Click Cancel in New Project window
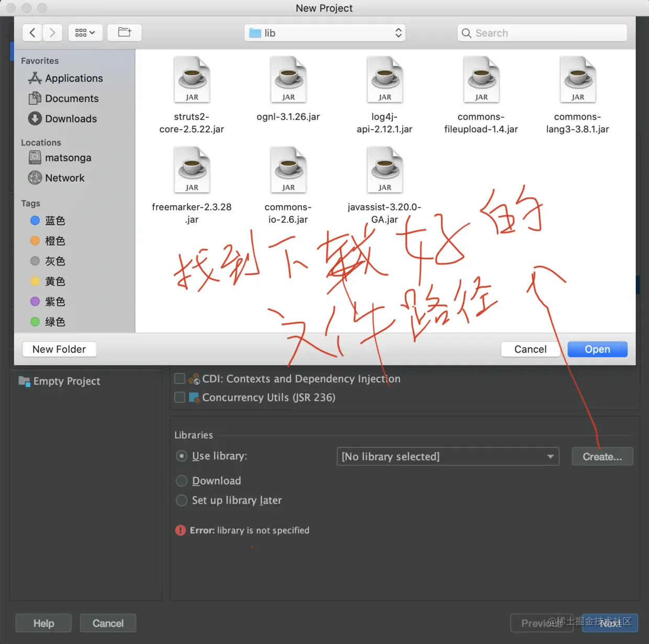This screenshot has width=649, height=644. (x=108, y=623)
